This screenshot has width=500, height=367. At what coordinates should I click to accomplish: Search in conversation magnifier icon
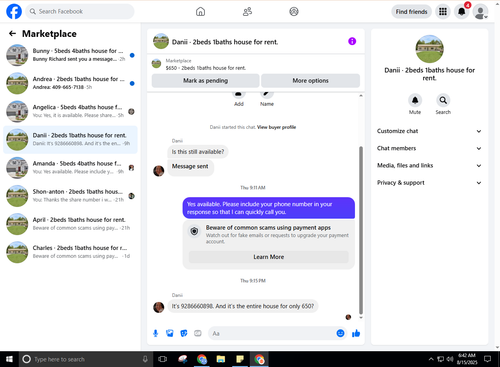click(443, 100)
